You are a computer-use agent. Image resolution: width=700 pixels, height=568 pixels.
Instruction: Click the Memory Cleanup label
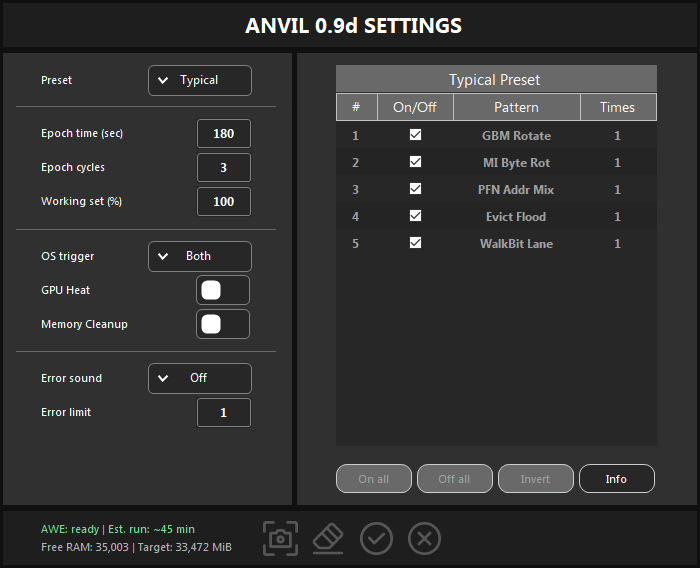[x=84, y=324]
